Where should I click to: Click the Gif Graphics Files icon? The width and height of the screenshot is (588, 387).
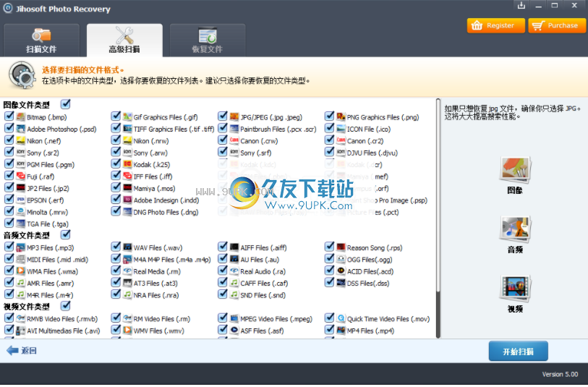(x=127, y=117)
